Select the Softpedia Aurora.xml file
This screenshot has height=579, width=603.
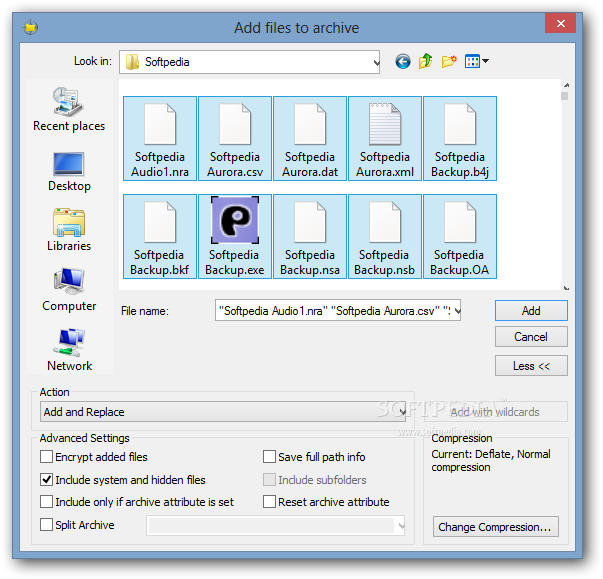[385, 138]
